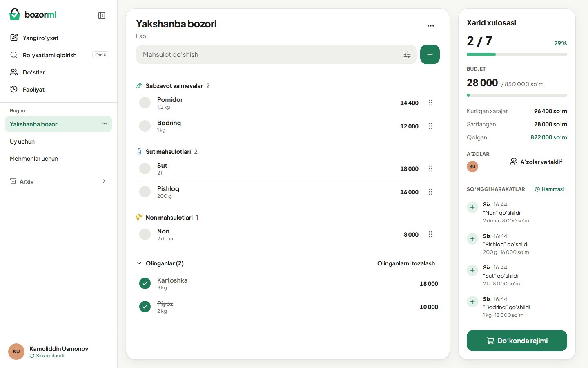Click the KU user avatar in sidebar
Image resolution: width=588 pixels, height=368 pixels.
click(16, 352)
